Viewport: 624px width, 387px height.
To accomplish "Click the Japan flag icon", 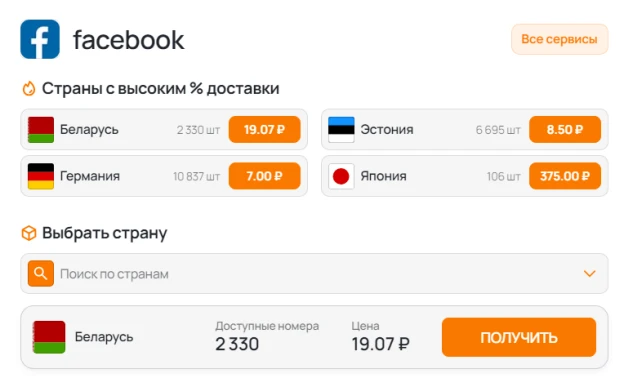I will (341, 176).
